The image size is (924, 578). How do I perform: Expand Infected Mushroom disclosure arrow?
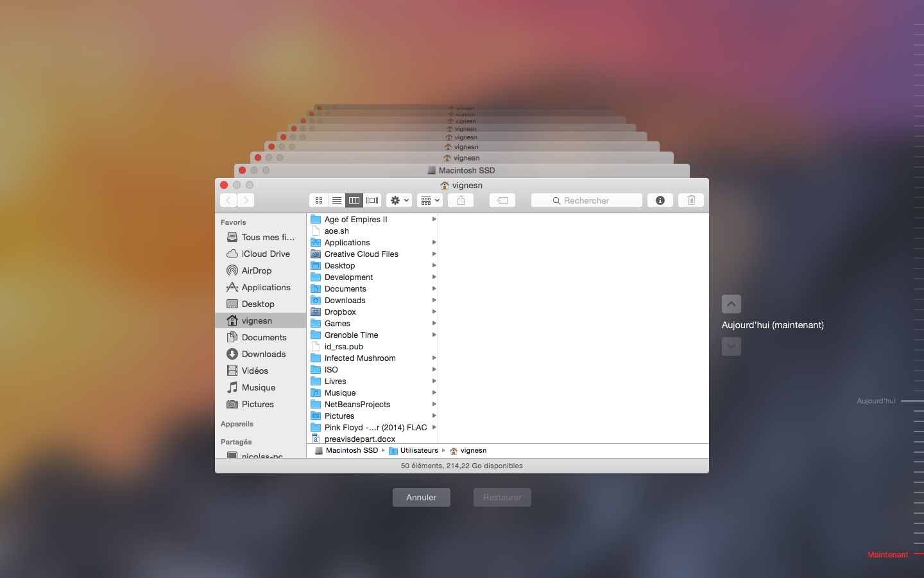click(434, 358)
